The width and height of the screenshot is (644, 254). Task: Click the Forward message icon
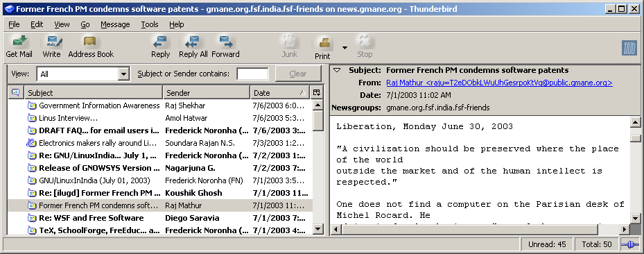(225, 42)
